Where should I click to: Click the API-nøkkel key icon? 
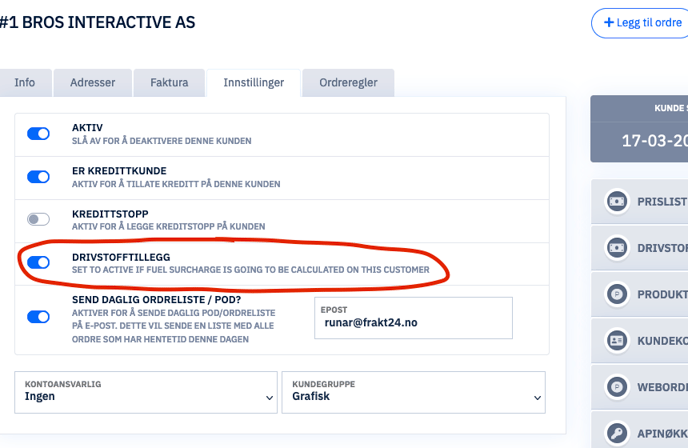point(617,434)
